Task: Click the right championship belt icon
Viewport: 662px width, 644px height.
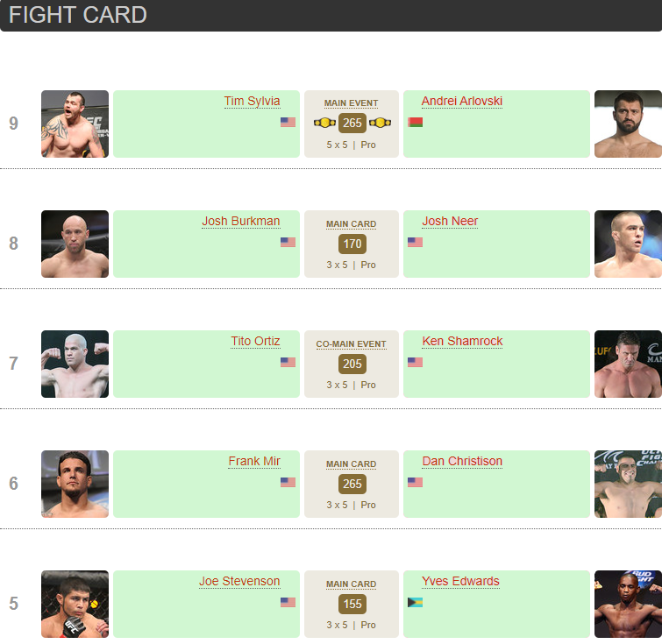Action: coord(380,124)
